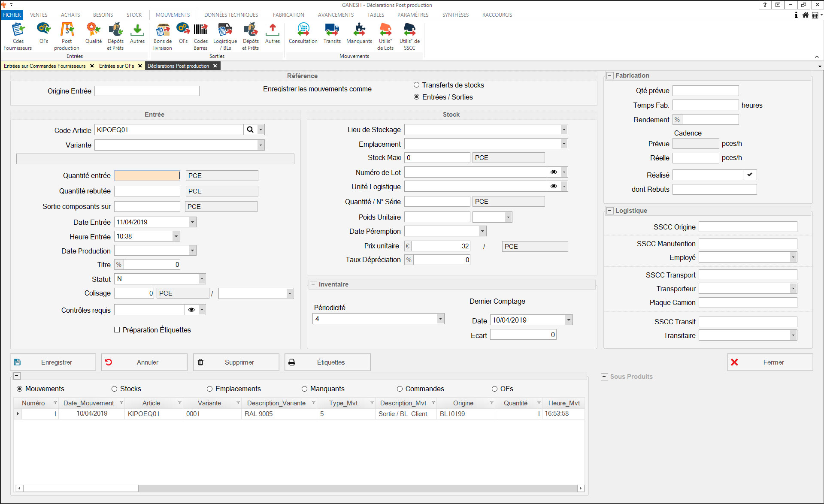The image size is (824, 504).
Task: Expand the Sous Produits section
Action: pos(604,377)
